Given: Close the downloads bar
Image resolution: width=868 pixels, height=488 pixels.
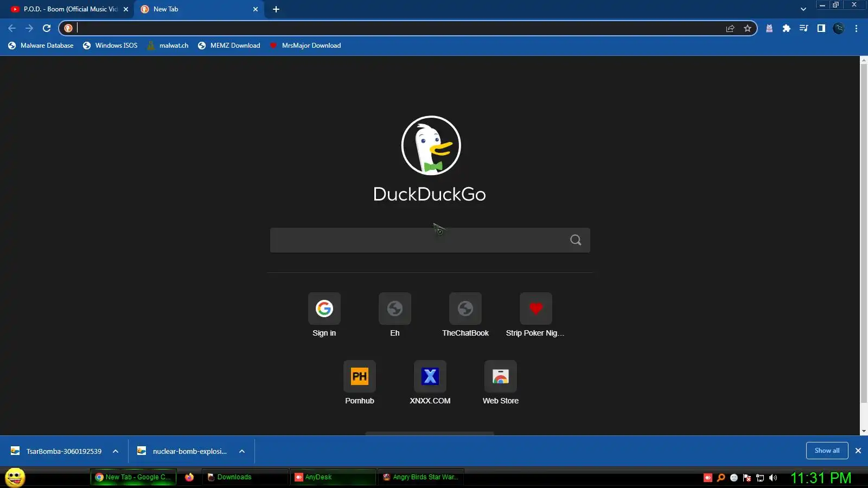Looking at the screenshot, I should 858,451.
